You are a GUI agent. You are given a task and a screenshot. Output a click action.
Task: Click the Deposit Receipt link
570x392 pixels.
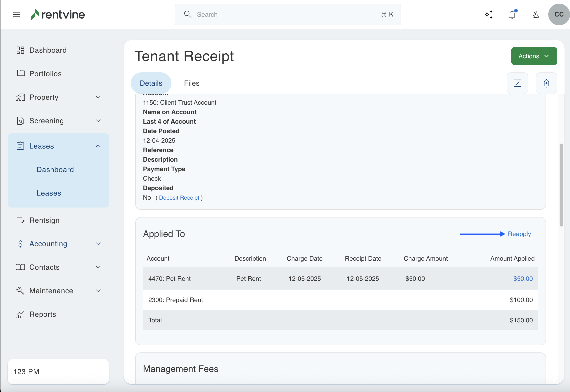pyautogui.click(x=179, y=198)
